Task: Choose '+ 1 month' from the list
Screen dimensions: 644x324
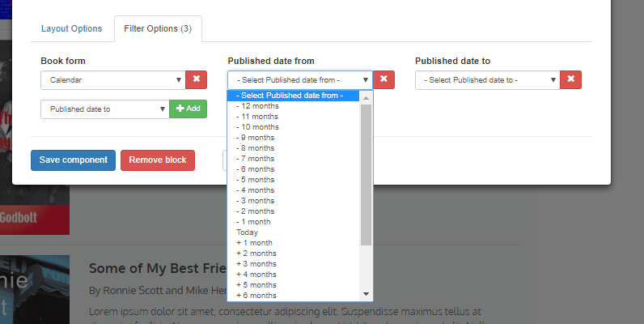Action: tap(293, 243)
